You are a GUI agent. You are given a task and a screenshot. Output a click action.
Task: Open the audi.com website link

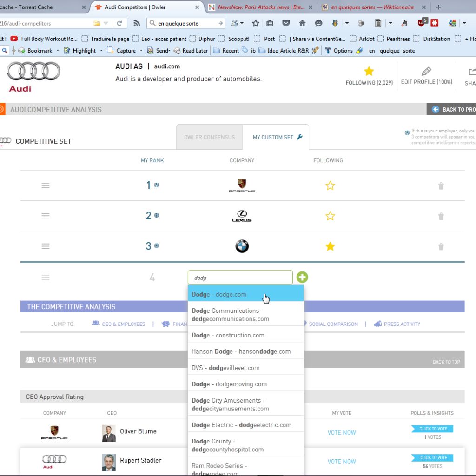167,66
